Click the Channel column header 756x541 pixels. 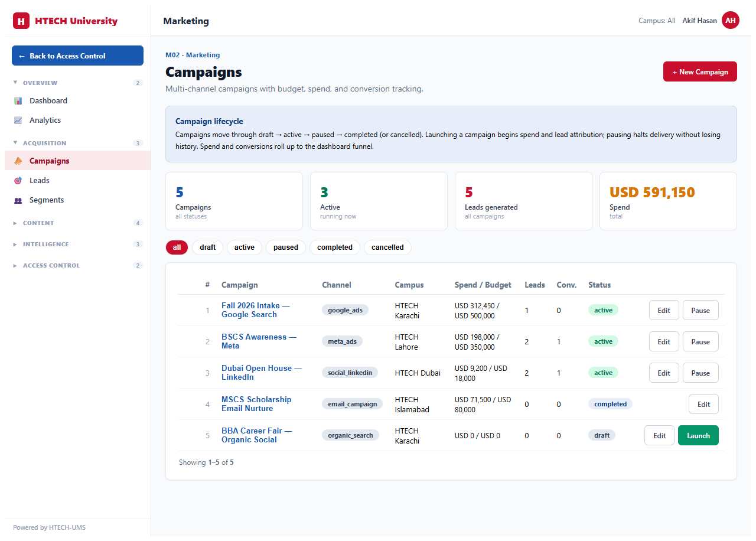337,285
